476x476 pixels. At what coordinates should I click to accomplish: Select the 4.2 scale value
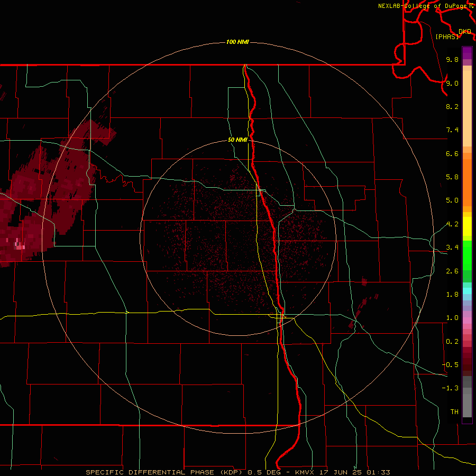[x=452, y=224]
